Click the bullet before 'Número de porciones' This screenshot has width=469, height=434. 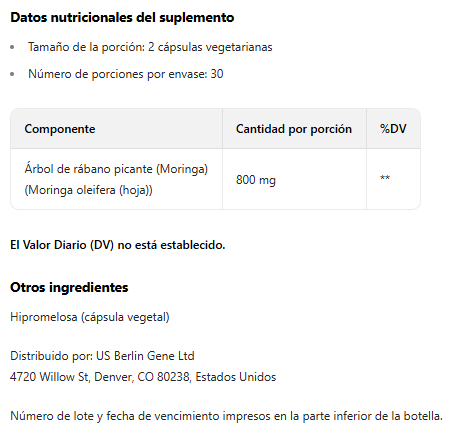coord(12,74)
